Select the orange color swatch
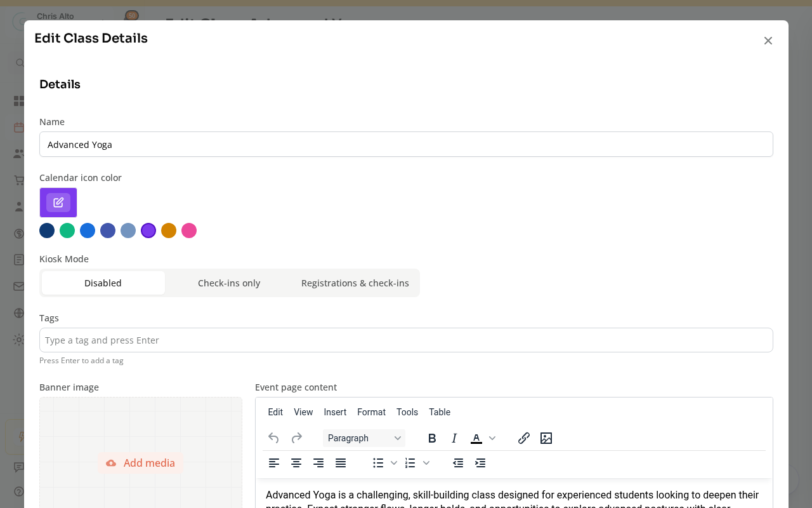The height and width of the screenshot is (508, 812). [x=169, y=231]
